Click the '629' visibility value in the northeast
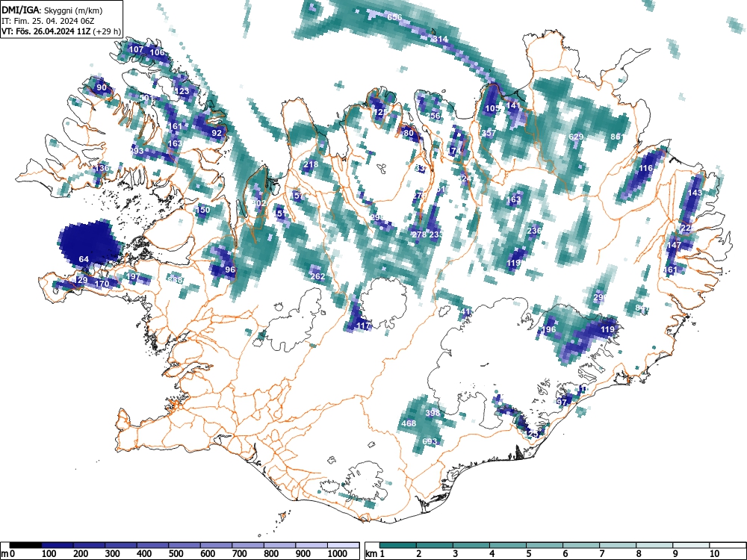The image size is (747, 560). [x=576, y=137]
